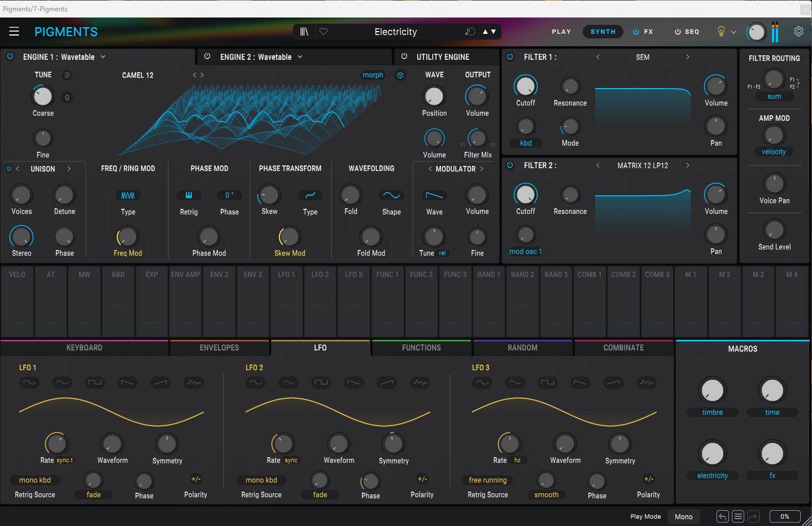Toggle Utility Engine power button
The height and width of the screenshot is (526, 812).
coord(404,56)
